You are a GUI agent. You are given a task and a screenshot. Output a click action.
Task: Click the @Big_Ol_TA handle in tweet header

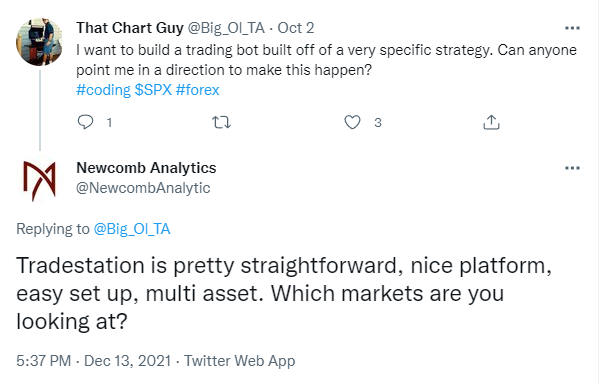[226, 28]
